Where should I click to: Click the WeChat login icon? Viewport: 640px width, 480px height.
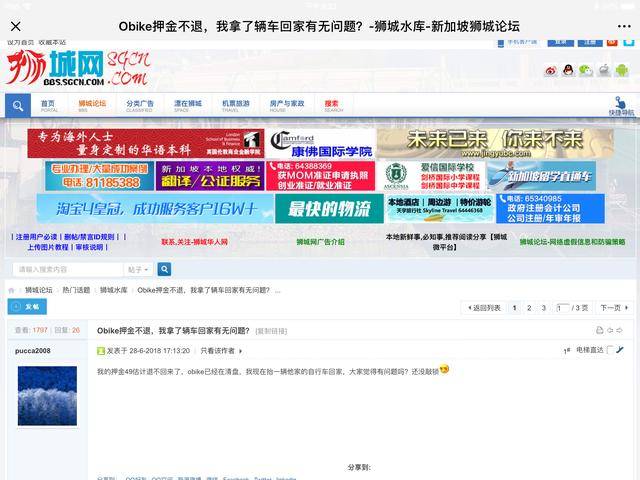[x=586, y=70]
